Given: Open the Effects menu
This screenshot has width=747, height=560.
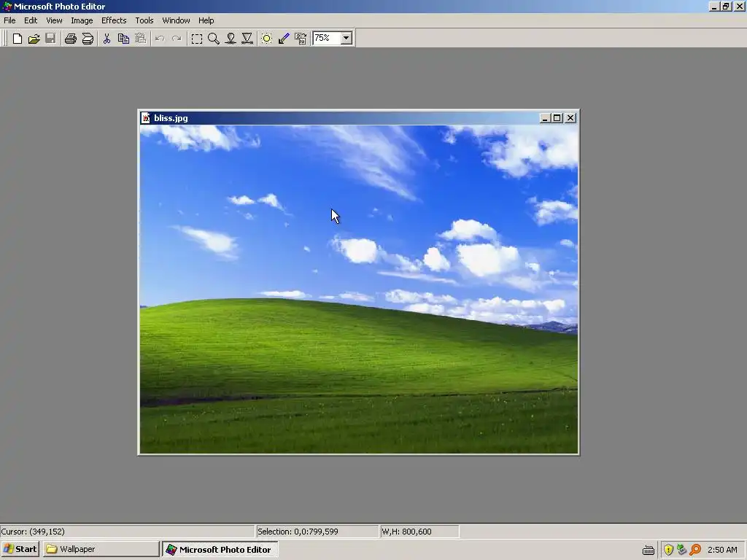Looking at the screenshot, I should [114, 20].
